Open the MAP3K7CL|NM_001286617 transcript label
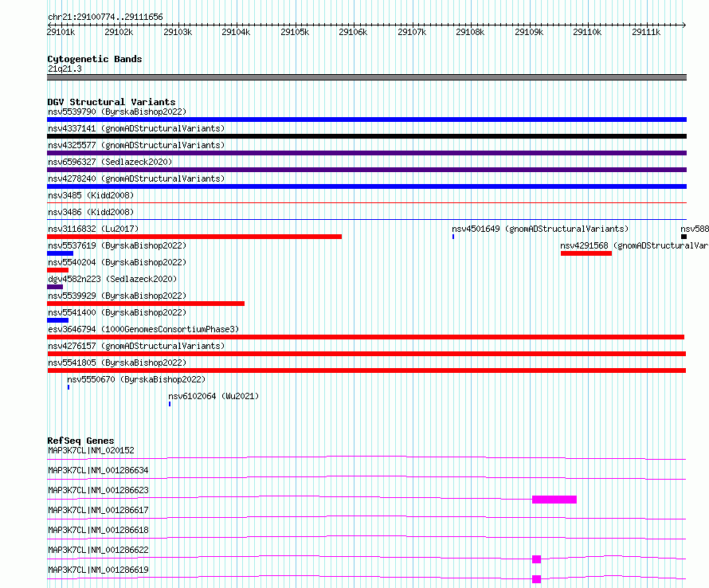Viewport: 709px width, 588px height. click(98, 510)
